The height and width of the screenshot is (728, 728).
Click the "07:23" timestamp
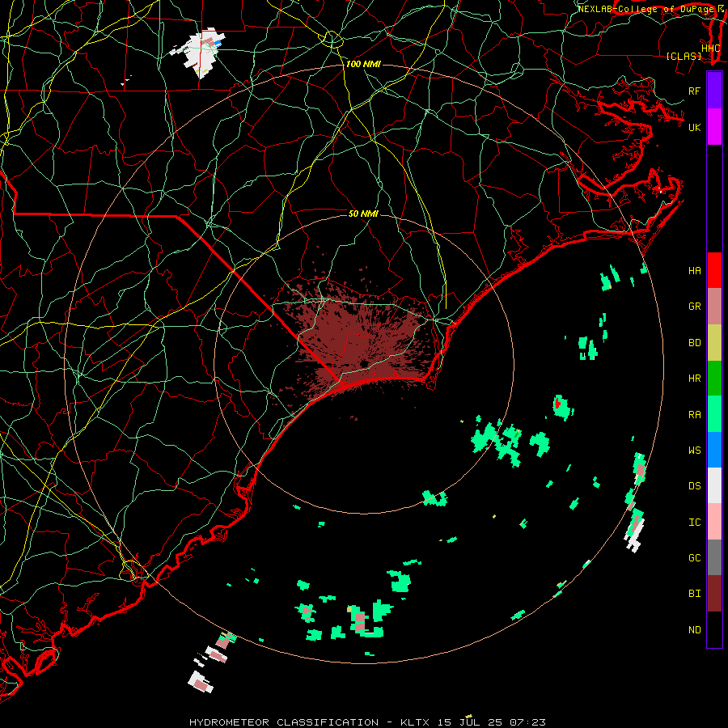click(528, 722)
